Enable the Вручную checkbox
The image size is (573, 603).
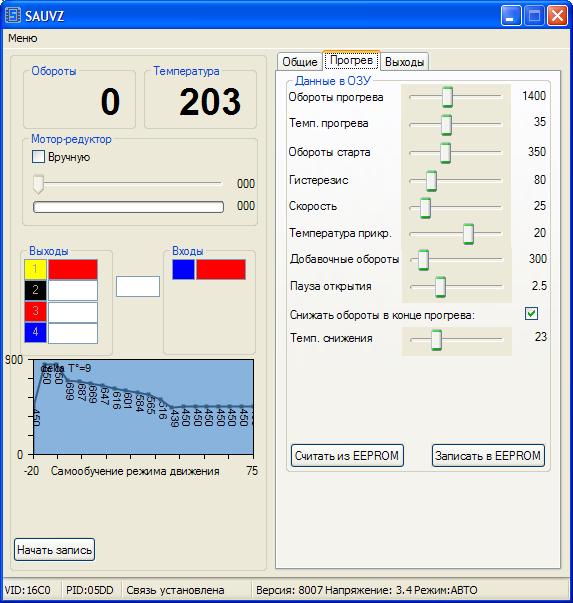38,157
